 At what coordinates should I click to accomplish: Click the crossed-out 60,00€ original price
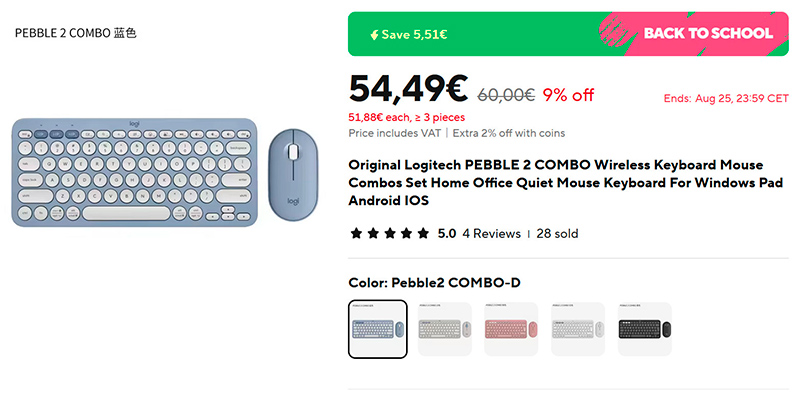point(506,95)
